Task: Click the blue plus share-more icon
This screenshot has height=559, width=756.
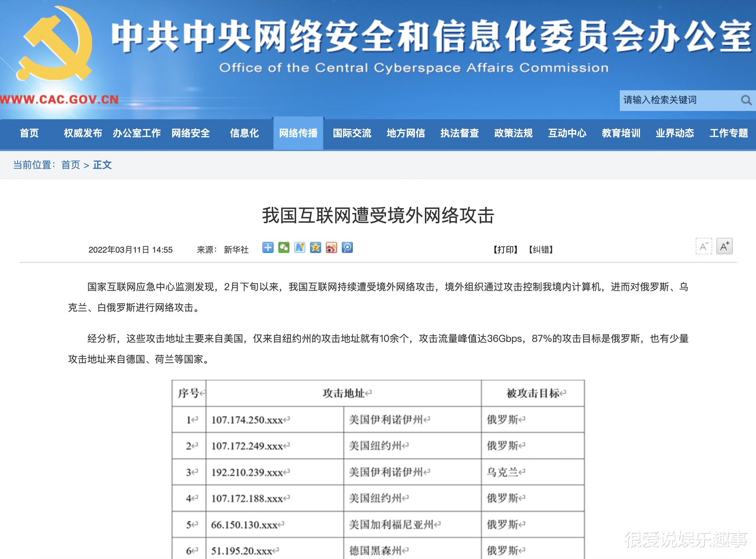Action: [x=268, y=247]
